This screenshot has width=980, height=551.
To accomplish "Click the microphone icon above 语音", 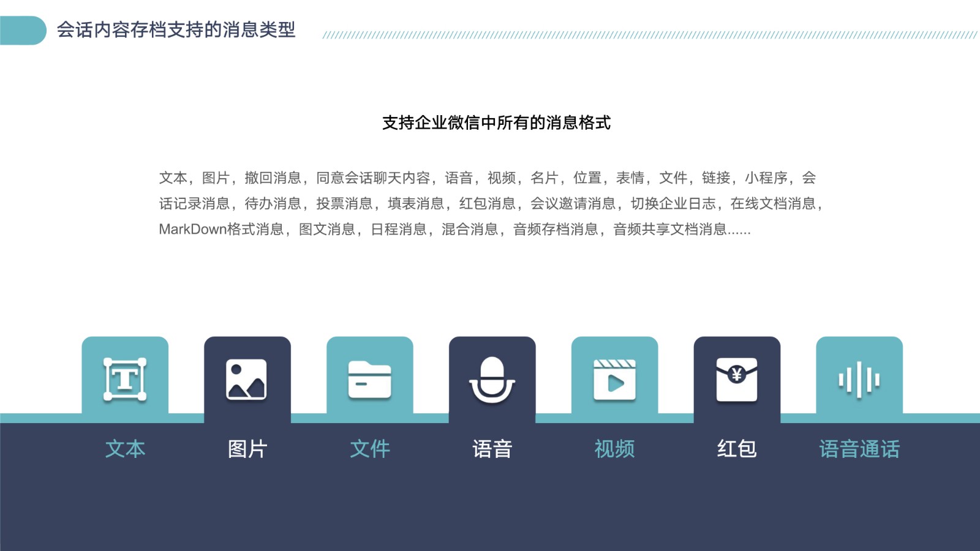I will tap(492, 380).
